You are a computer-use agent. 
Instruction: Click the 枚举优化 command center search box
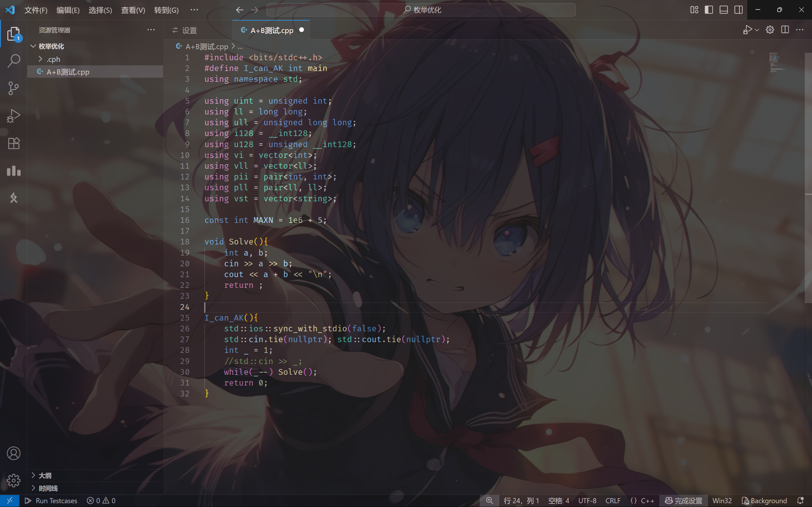421,10
